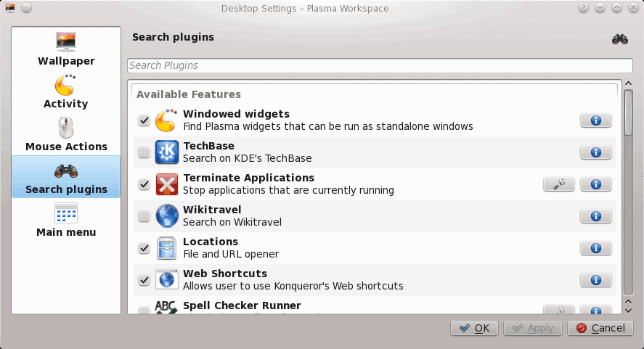Uncheck the Locations plugin
Image resolution: width=644 pixels, height=349 pixels.
[144, 248]
